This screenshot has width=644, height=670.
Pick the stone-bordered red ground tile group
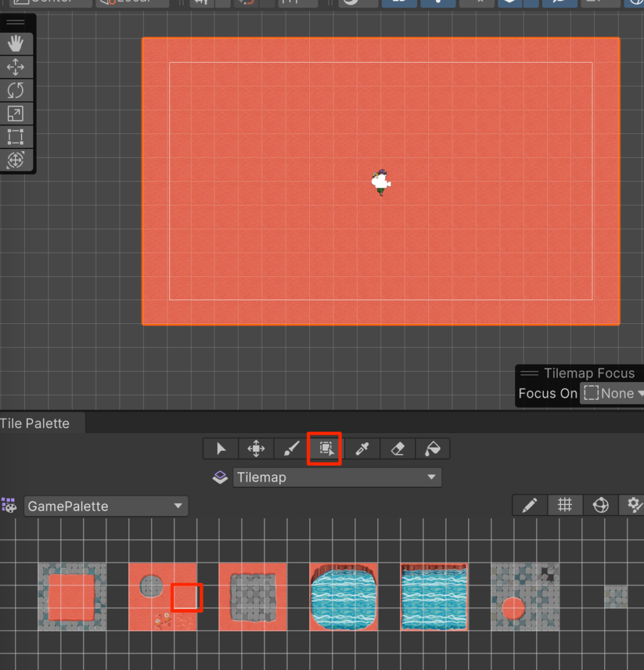(72, 597)
